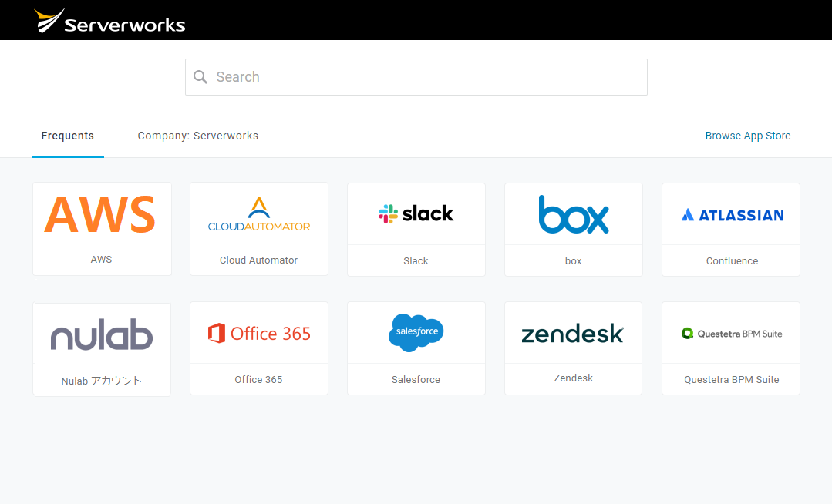Open the Zendesk logo tile
This screenshot has height=504, width=832.
coord(573,334)
